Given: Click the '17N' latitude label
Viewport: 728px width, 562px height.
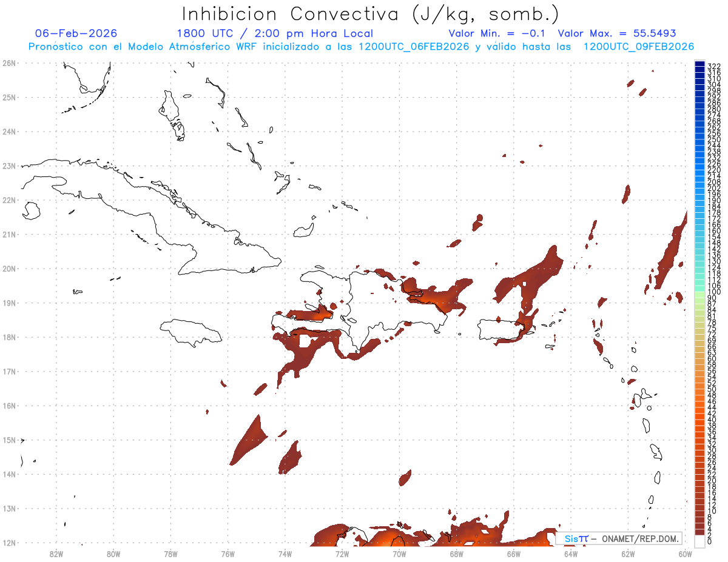Looking at the screenshot, I should [8, 371].
